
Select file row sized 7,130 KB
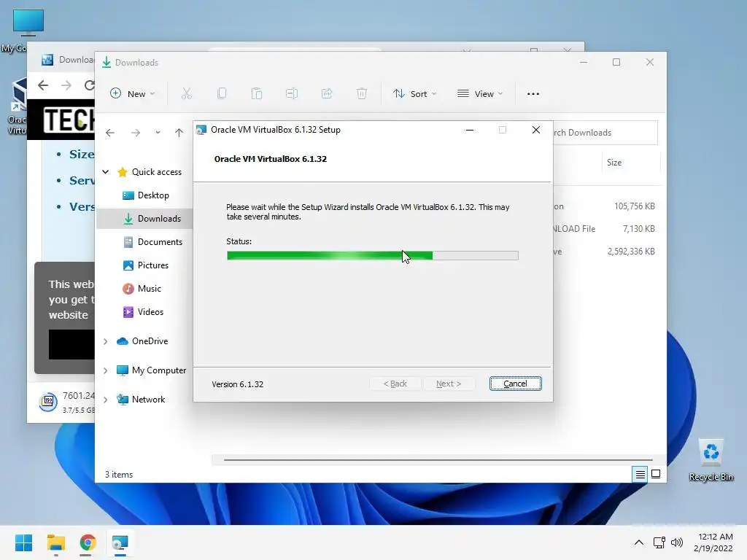click(608, 229)
